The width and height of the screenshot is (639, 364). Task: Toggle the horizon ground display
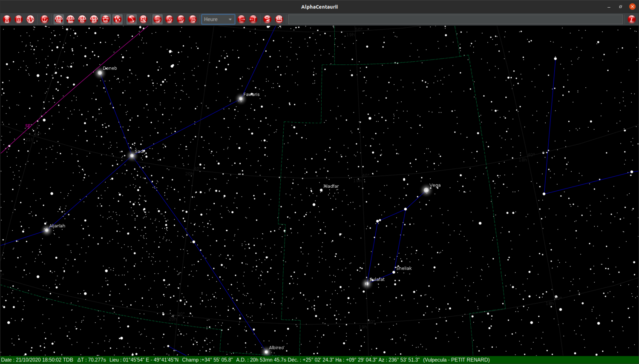click(105, 19)
